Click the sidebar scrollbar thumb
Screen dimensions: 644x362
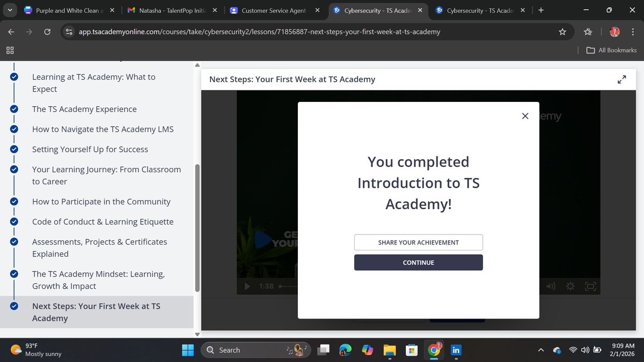(197, 228)
